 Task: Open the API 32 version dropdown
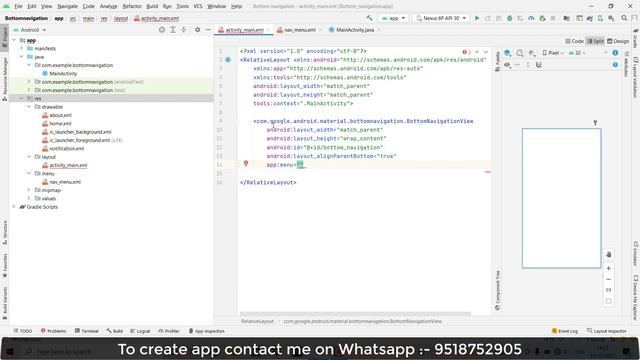click(577, 53)
